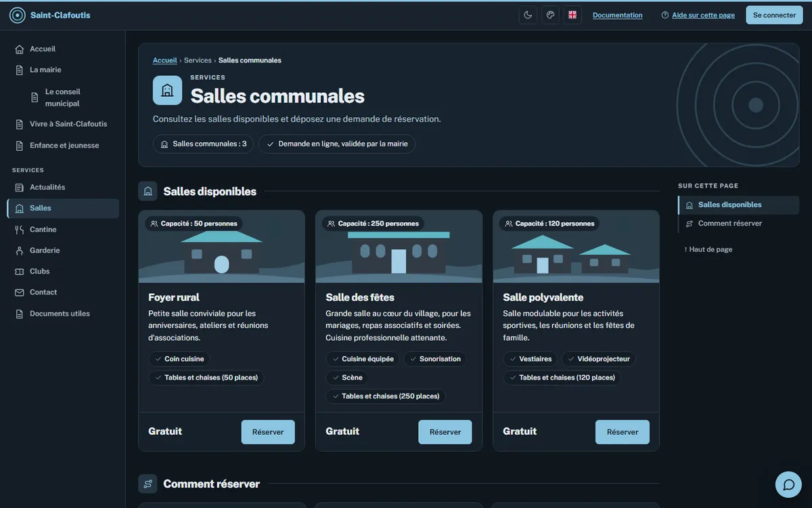Open Enfance et jeunesse in the sidebar

[x=63, y=146]
